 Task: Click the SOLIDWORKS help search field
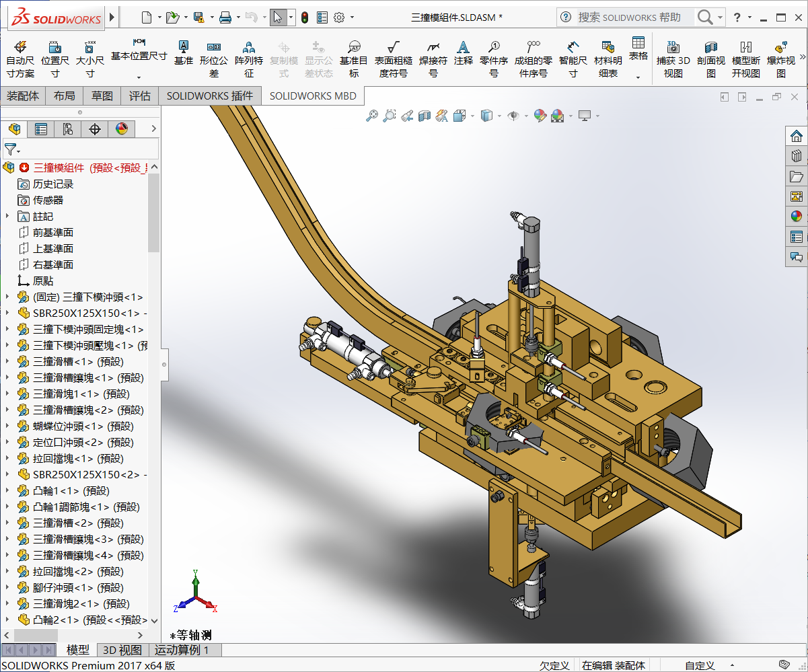[x=636, y=17]
